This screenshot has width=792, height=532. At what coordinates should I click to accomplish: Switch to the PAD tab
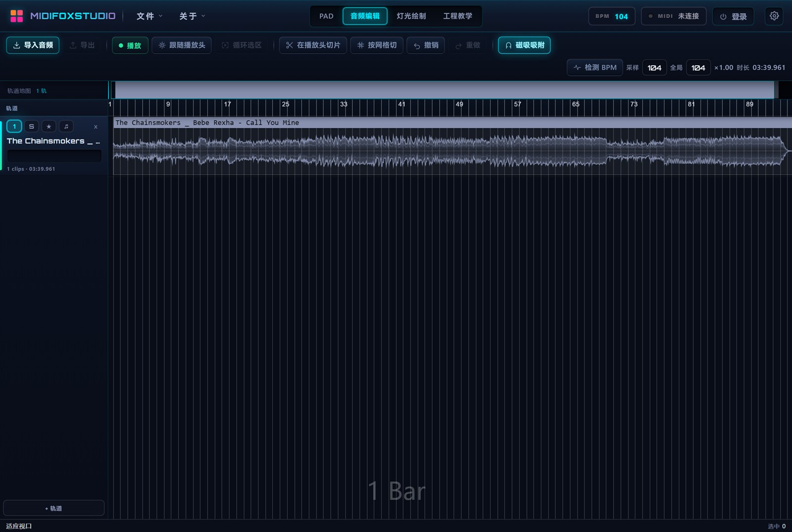pos(326,16)
